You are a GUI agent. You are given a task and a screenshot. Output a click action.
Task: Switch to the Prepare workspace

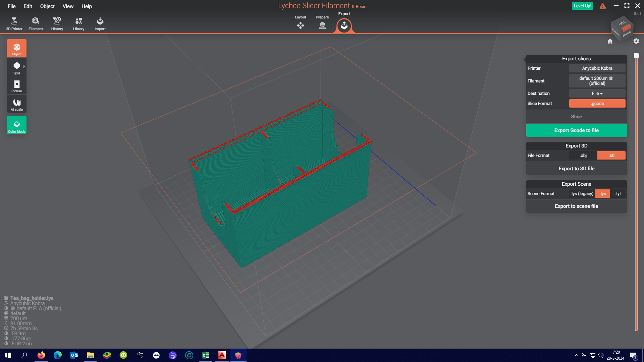pos(322,22)
